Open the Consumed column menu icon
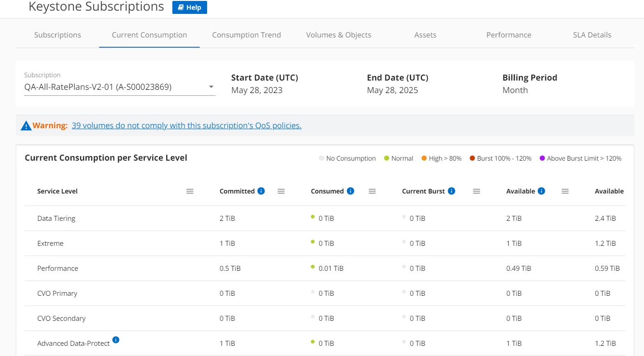 [373, 191]
